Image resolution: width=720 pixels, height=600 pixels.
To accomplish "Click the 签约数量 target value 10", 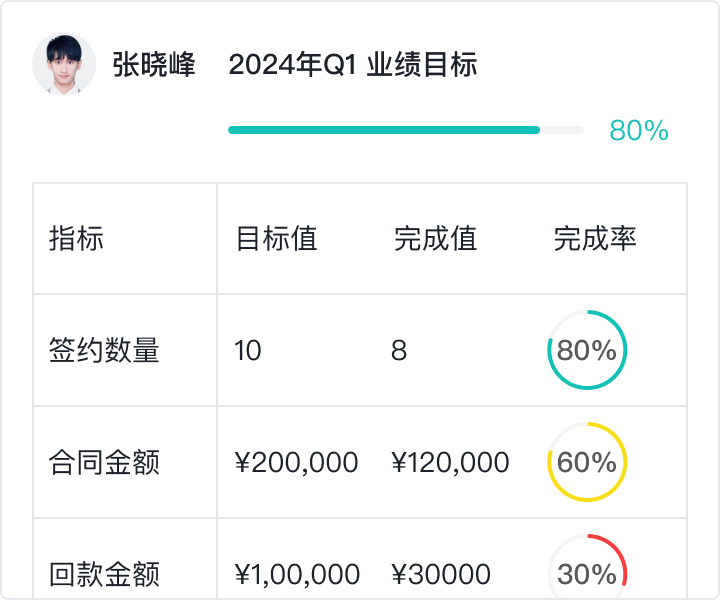I will pos(247,351).
